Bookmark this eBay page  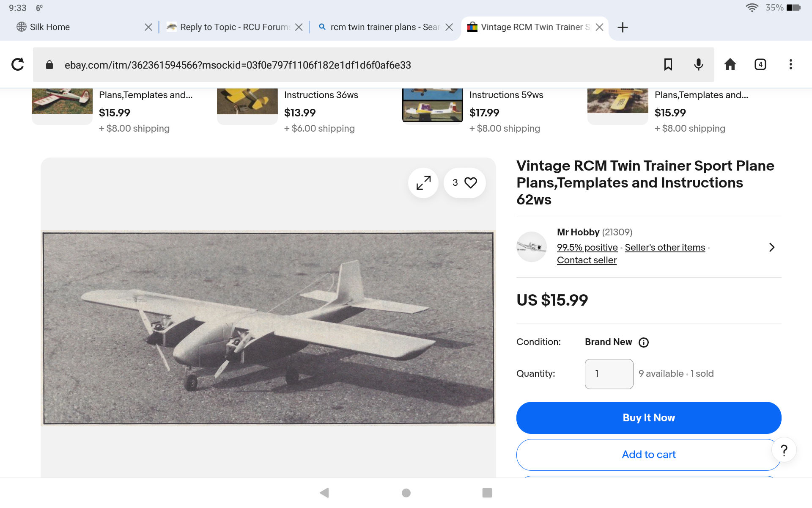(668, 64)
